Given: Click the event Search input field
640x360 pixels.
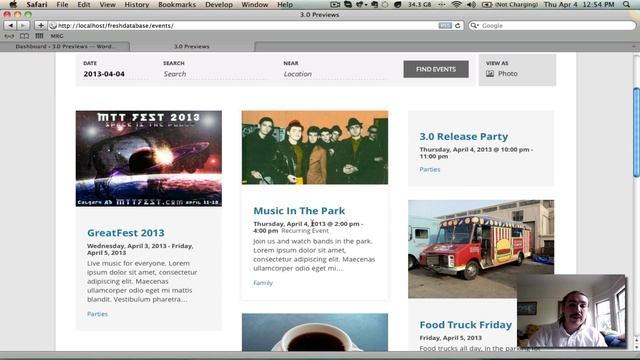Looking at the screenshot, I should pos(215,74).
